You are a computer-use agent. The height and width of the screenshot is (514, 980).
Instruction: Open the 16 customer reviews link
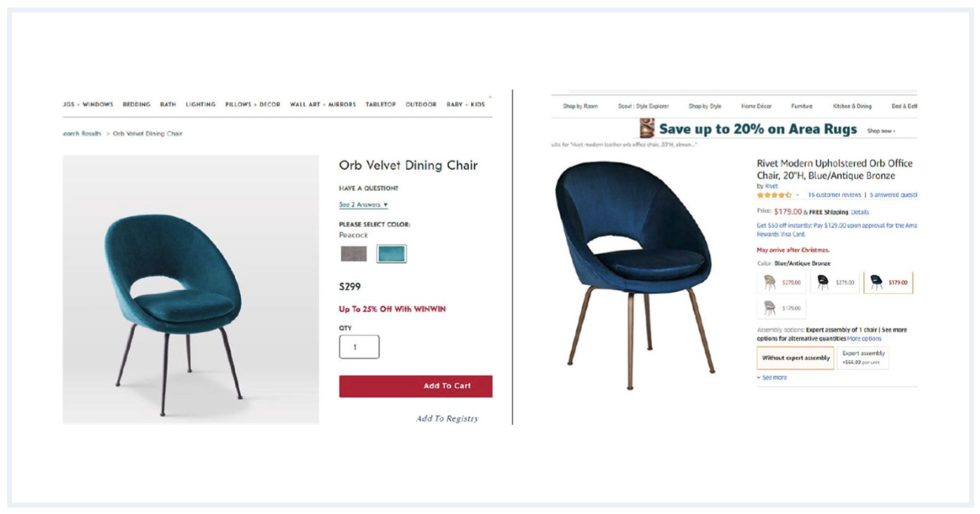[x=834, y=195]
